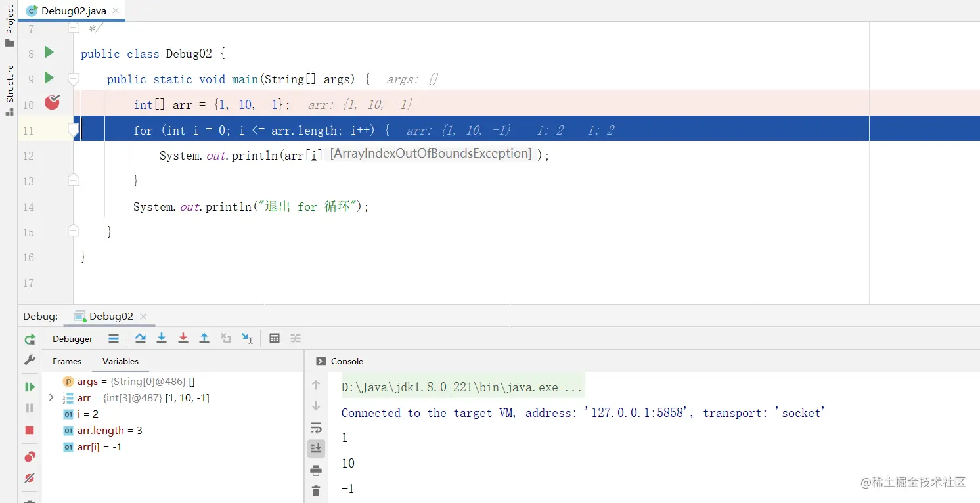
Task: Show execution point icon
Action: coord(114,339)
